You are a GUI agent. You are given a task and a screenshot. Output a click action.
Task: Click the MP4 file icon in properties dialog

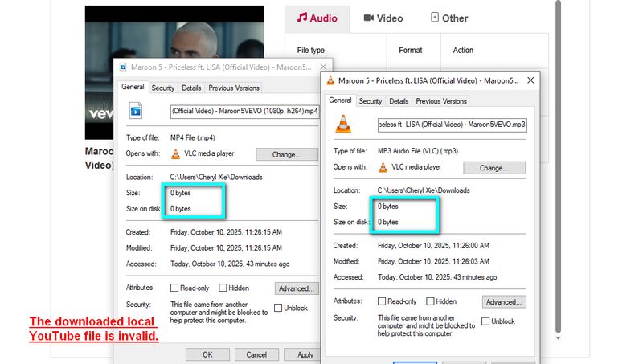pyautogui.click(x=136, y=111)
